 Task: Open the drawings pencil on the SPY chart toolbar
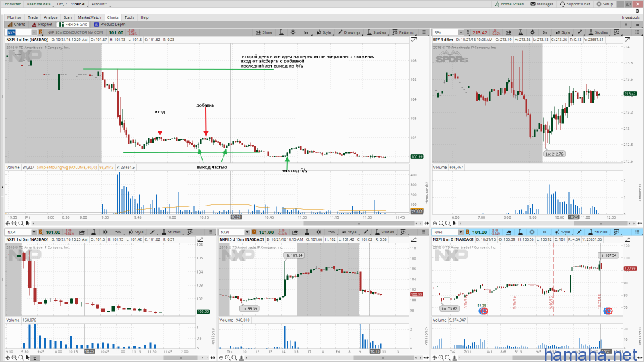[580, 32]
